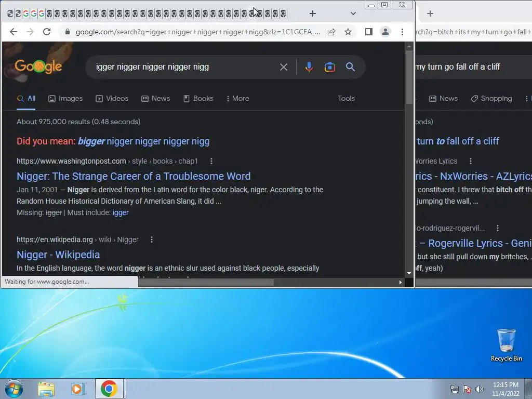Open a new tab in the right Chrome window
The image size is (532, 399).
(430, 14)
